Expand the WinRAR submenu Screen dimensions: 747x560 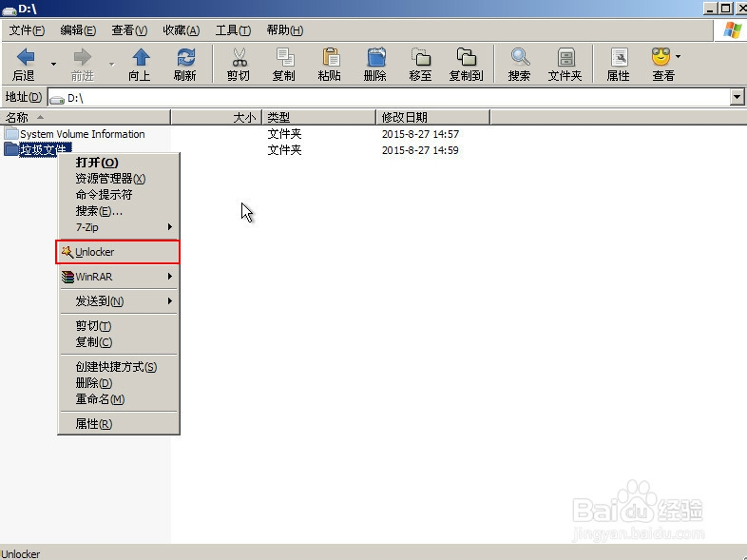click(x=118, y=277)
